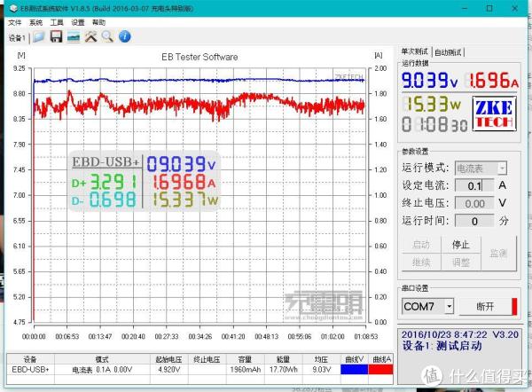Image resolution: width=532 pixels, height=392 pixels.
Task: Click the 运行时间 input field
Action: tap(474, 221)
